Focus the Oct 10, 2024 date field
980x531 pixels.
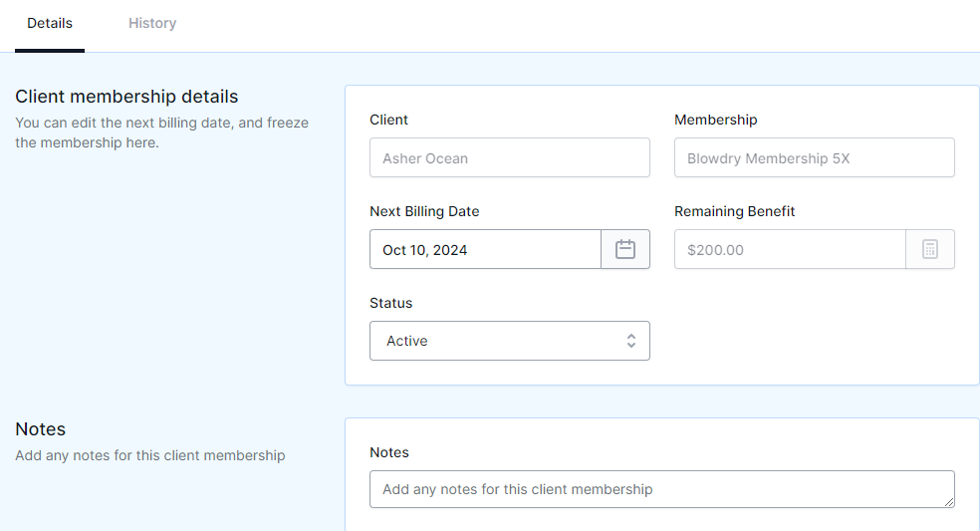point(486,249)
